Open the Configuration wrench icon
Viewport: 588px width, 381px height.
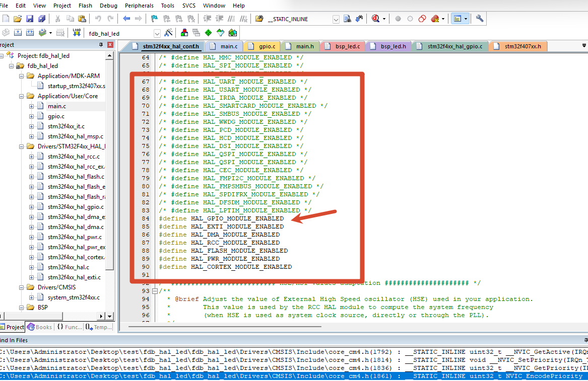pos(479,19)
